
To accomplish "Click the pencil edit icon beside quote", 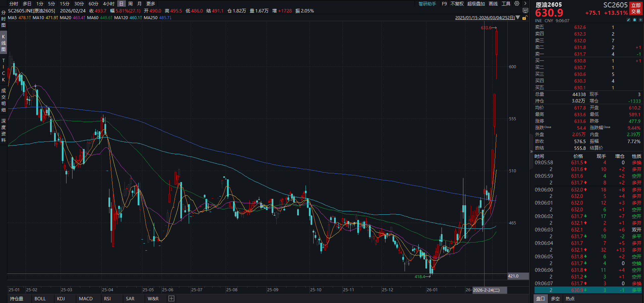I will click(629, 20).
